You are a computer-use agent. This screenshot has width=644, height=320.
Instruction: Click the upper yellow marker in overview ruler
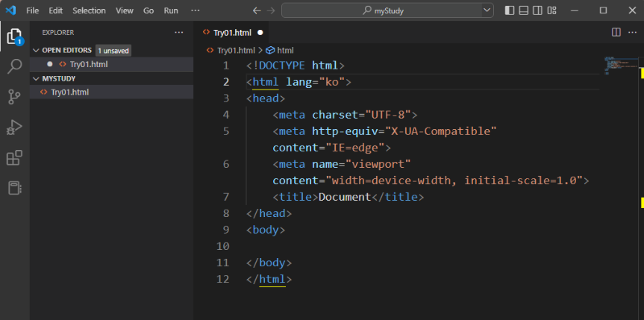[x=642, y=73]
